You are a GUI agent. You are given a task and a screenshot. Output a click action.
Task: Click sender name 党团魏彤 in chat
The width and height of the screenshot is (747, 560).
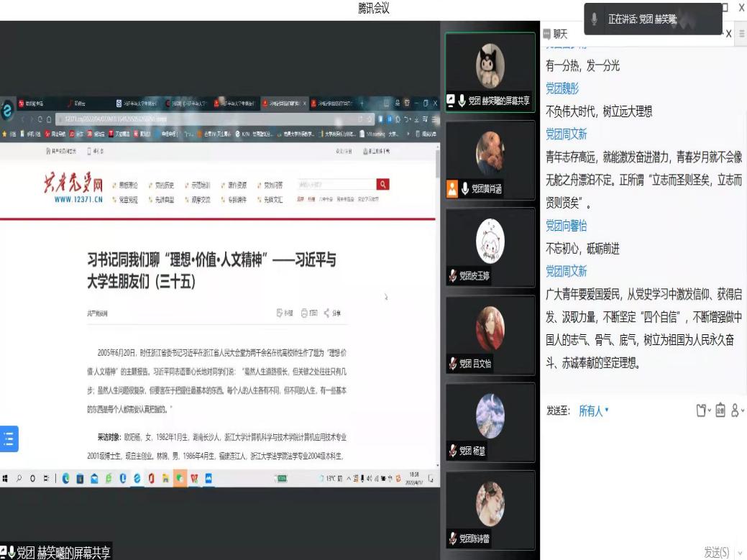coord(562,88)
